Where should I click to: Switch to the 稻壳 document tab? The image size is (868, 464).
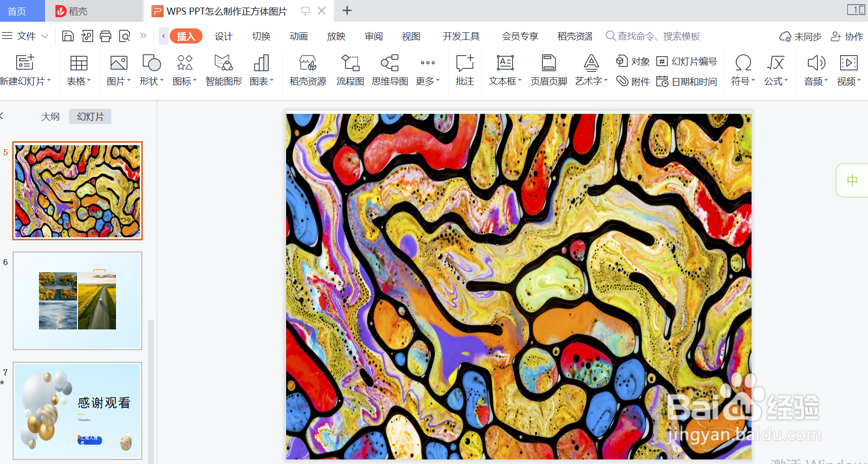click(94, 11)
